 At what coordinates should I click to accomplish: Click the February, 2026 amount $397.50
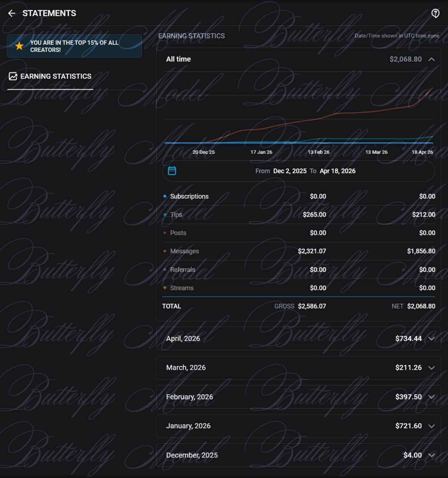pyautogui.click(x=408, y=397)
